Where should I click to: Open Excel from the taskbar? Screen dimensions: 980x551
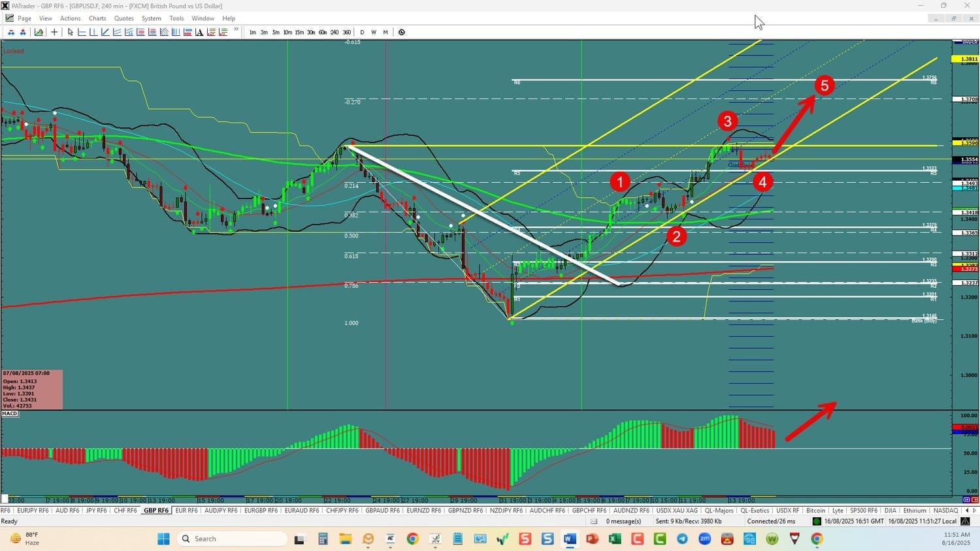point(615,539)
